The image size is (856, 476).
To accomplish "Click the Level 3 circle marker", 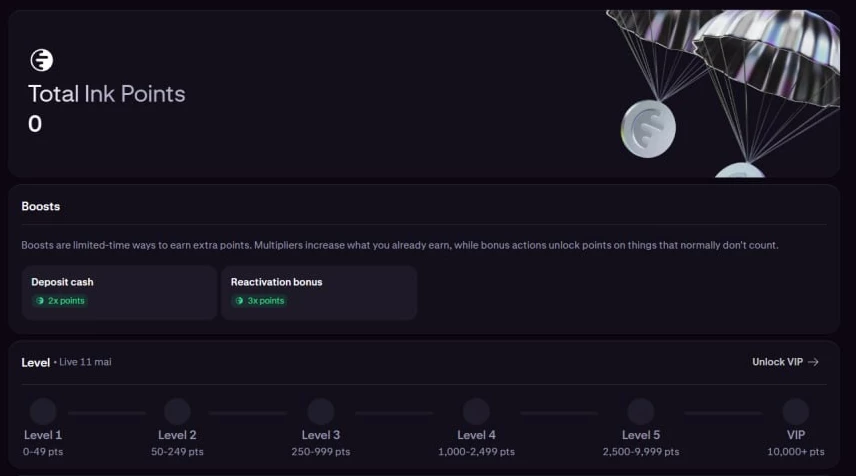I will pos(321,411).
